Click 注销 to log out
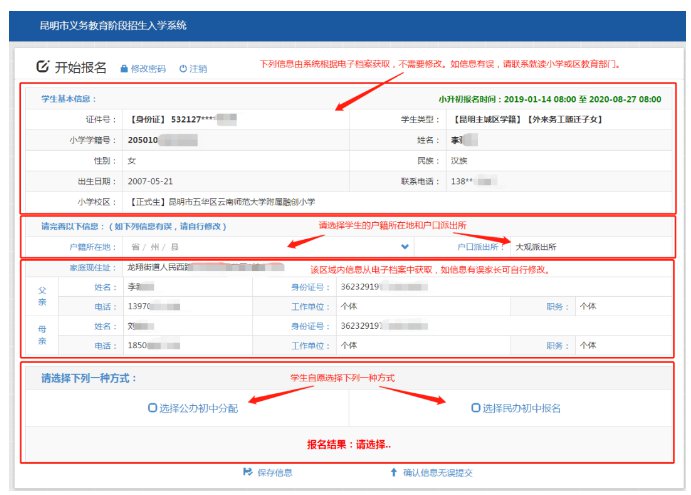This screenshot has height=495, width=691. coord(199,69)
